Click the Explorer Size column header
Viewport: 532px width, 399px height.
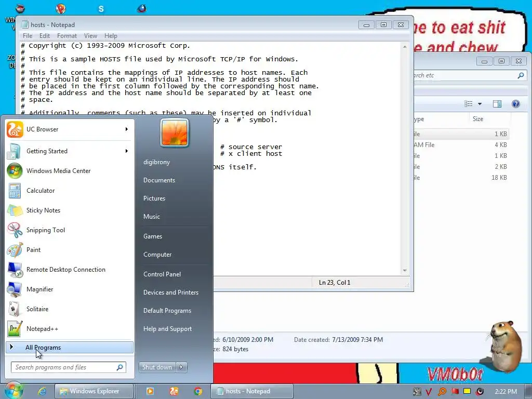pos(489,119)
